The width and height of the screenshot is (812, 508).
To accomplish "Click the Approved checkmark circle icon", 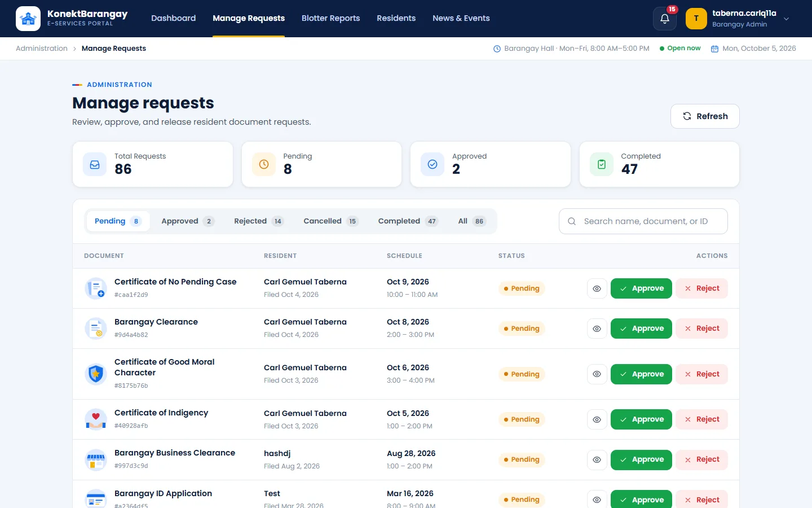I will (x=433, y=164).
